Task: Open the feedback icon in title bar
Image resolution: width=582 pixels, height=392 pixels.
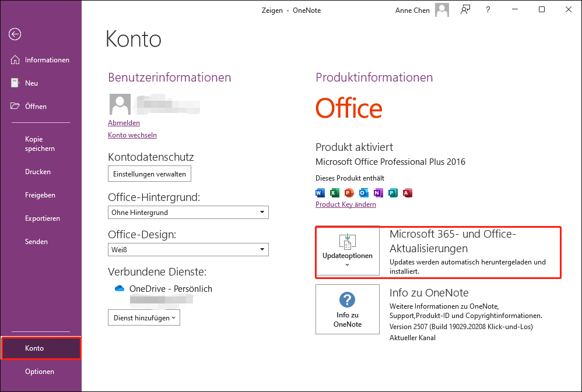Action: 465,10
